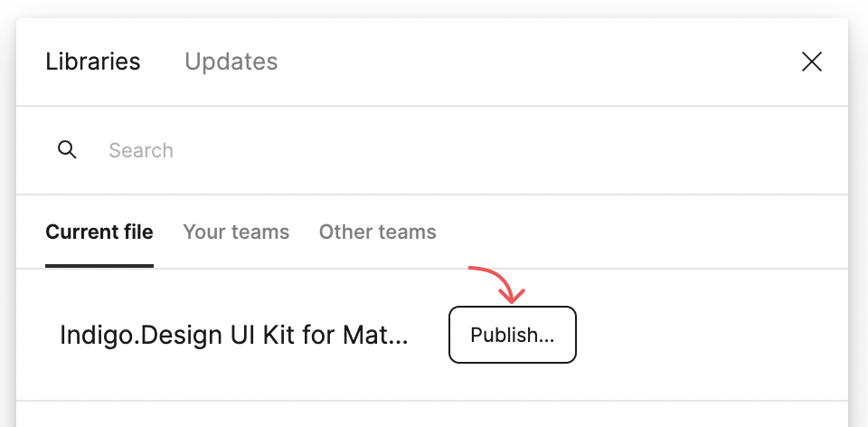Click the Search placeholder text
Screen dimensions: 868x427
tap(141, 150)
